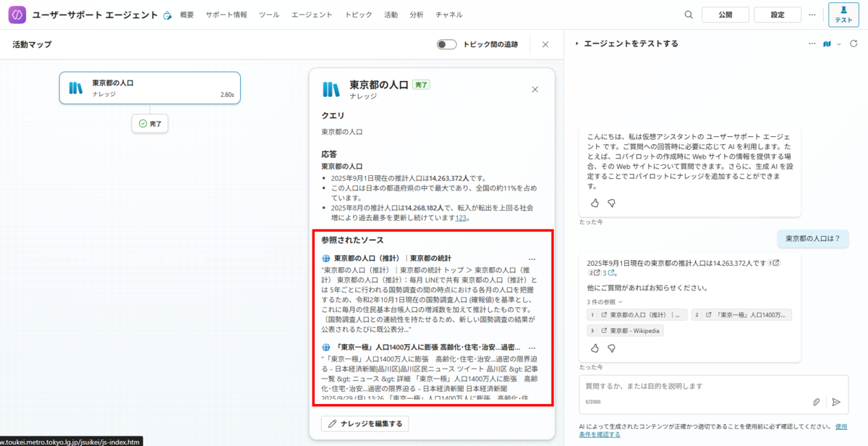Click the クエリ heading
868x446 pixels.
(333, 116)
